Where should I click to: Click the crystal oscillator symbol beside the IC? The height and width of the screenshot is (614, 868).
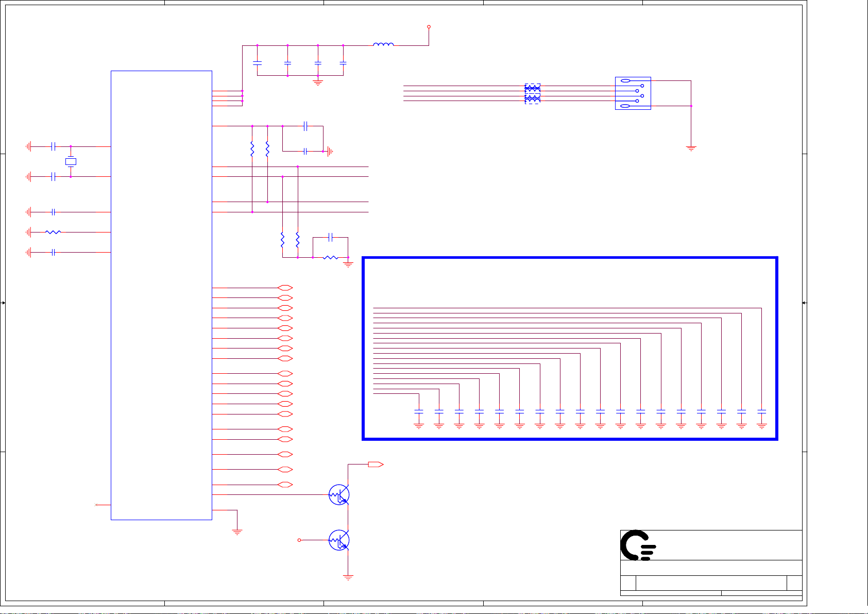coord(71,162)
